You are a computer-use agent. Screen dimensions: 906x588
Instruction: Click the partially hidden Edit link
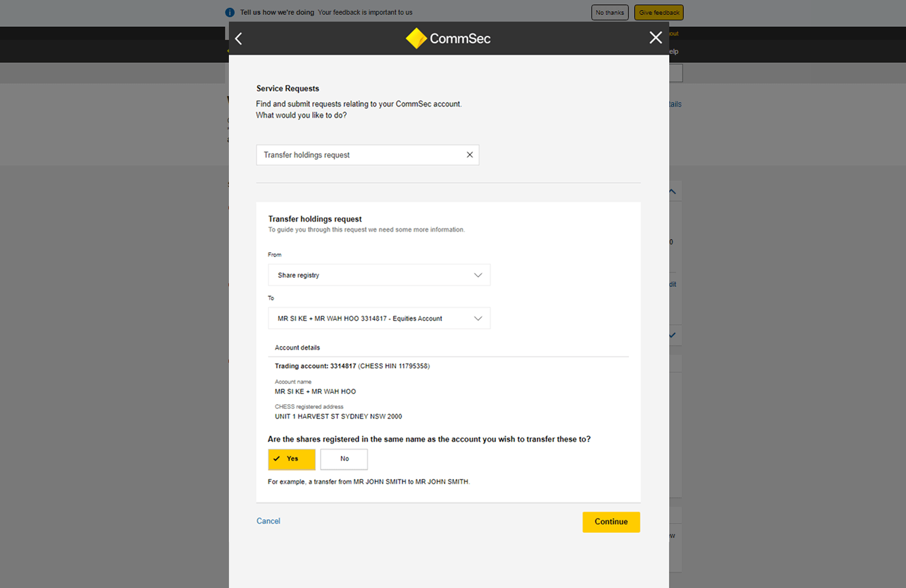pyautogui.click(x=673, y=284)
